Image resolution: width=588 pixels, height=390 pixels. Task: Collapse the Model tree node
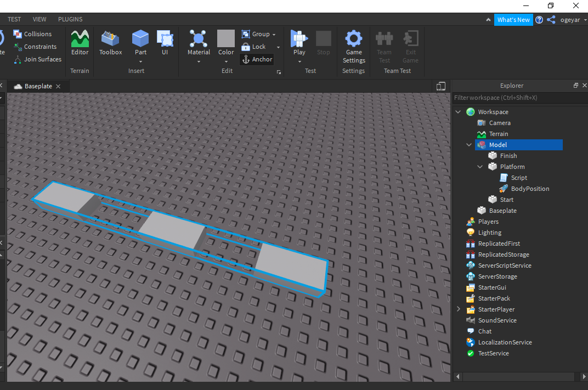click(469, 145)
